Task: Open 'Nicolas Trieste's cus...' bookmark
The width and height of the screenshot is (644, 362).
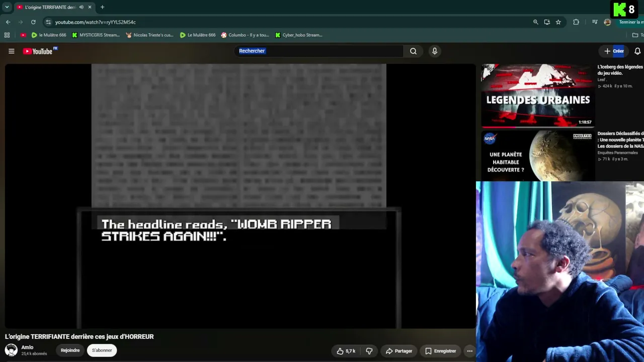Action: point(149,35)
